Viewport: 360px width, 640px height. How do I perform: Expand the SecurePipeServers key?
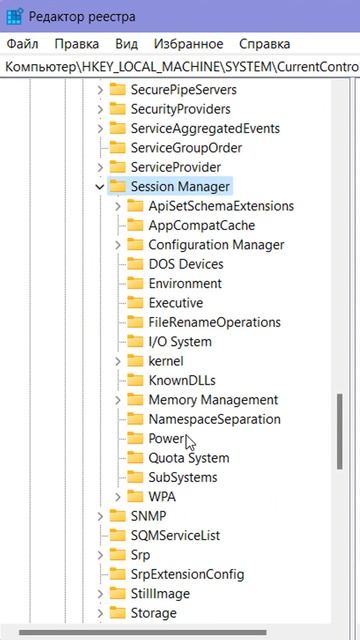100,90
